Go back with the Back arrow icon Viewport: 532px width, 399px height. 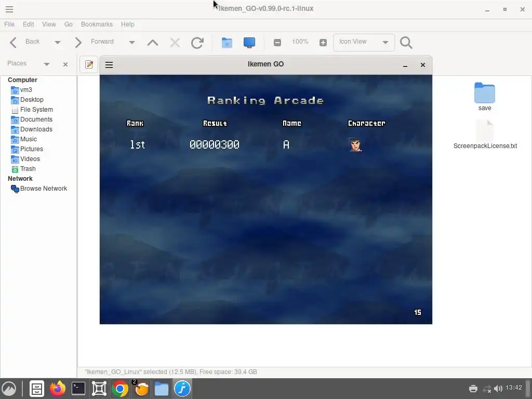tap(13, 43)
